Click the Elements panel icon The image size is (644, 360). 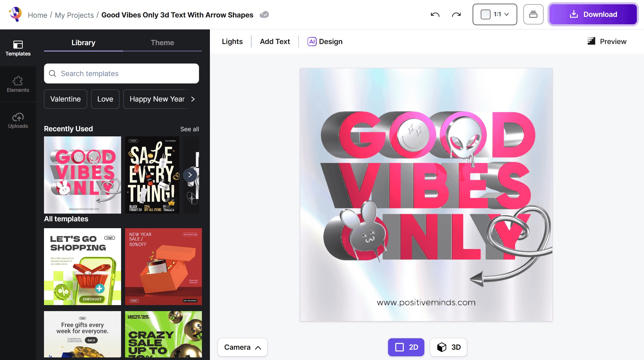[x=18, y=84]
